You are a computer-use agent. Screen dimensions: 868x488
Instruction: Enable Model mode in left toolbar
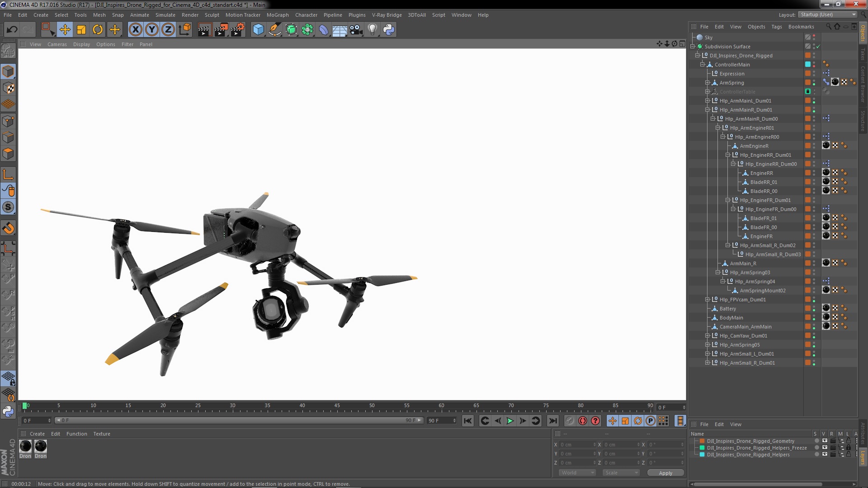pyautogui.click(x=8, y=72)
